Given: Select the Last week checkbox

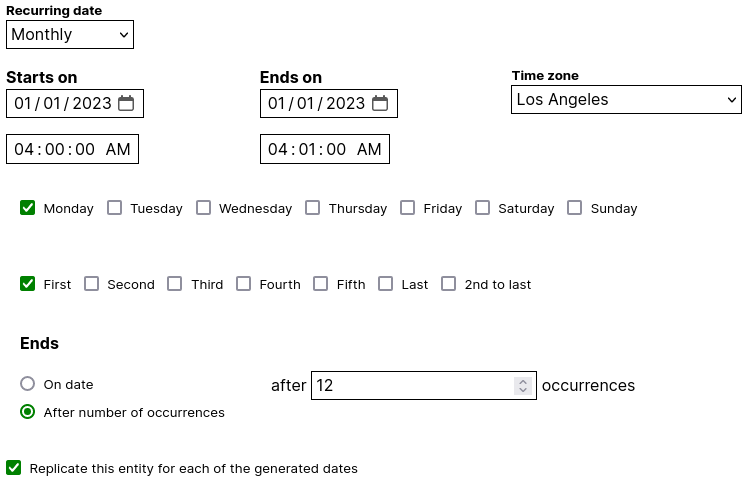Looking at the screenshot, I should click(x=385, y=284).
